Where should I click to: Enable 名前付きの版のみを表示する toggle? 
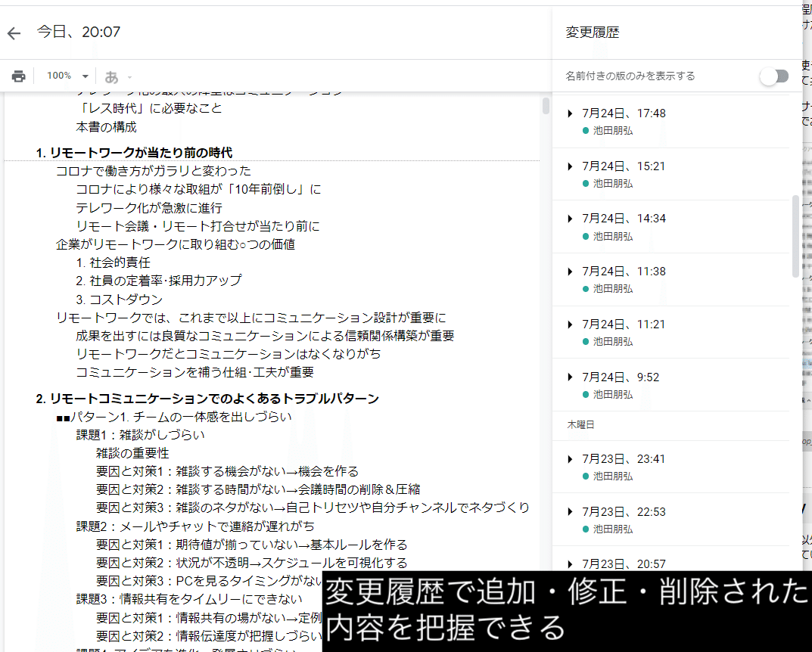tap(774, 76)
